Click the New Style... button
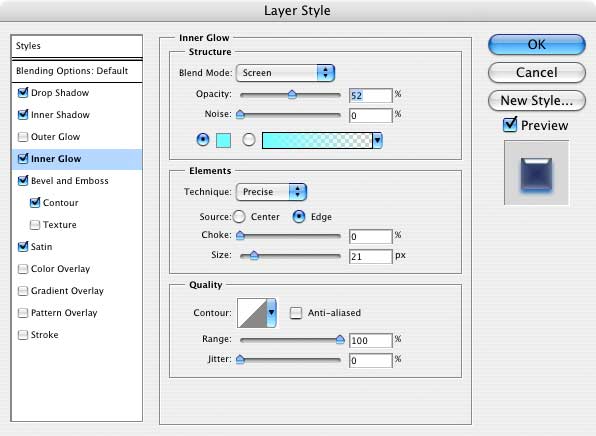 tap(536, 101)
